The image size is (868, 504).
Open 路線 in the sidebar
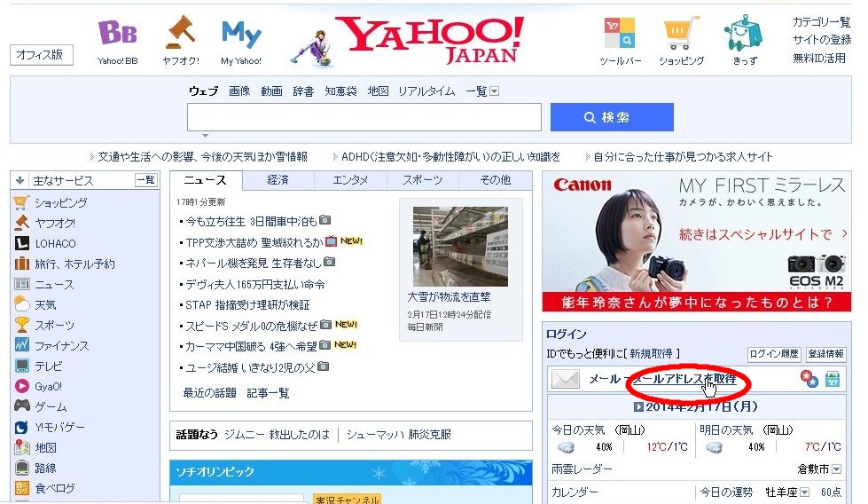(45, 468)
